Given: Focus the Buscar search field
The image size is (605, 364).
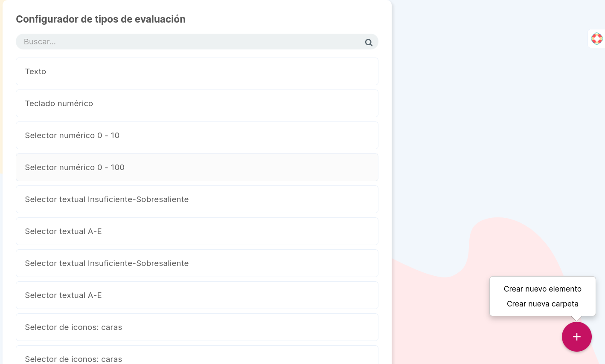Looking at the screenshot, I should [197, 42].
